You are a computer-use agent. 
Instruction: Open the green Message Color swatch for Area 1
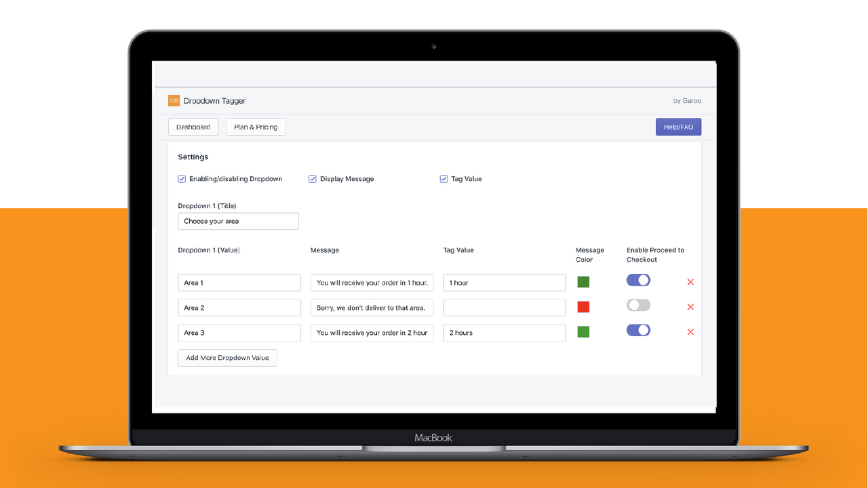click(x=583, y=281)
